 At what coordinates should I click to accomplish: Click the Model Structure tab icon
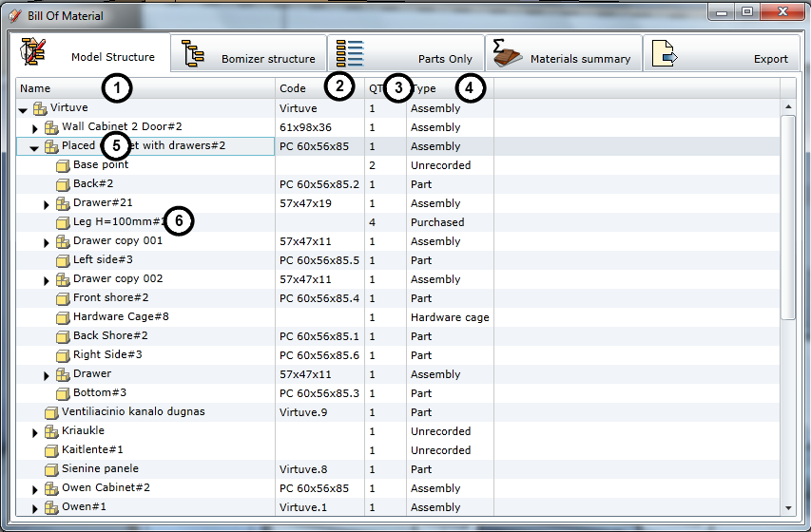point(33,51)
